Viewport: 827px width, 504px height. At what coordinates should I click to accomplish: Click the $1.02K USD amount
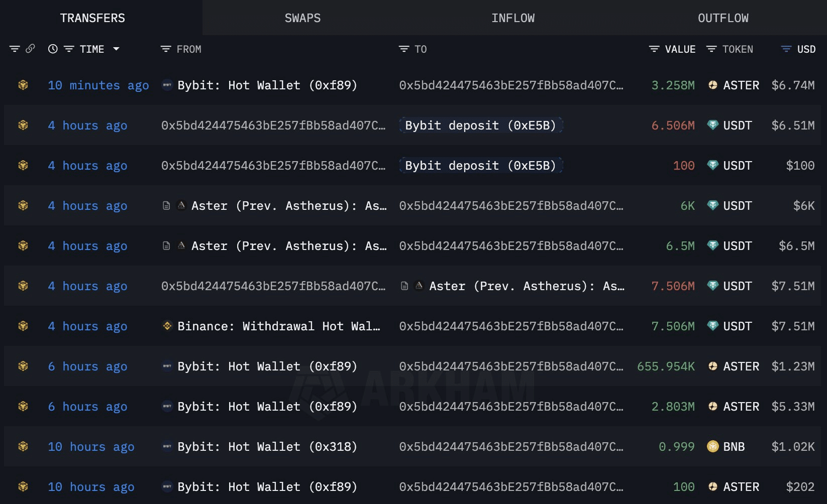(x=793, y=447)
